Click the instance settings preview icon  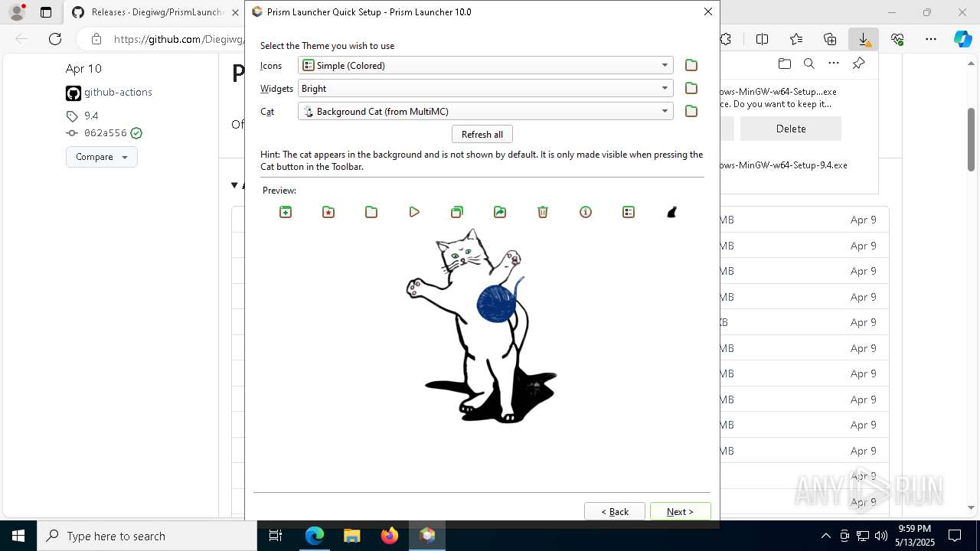pos(629,212)
